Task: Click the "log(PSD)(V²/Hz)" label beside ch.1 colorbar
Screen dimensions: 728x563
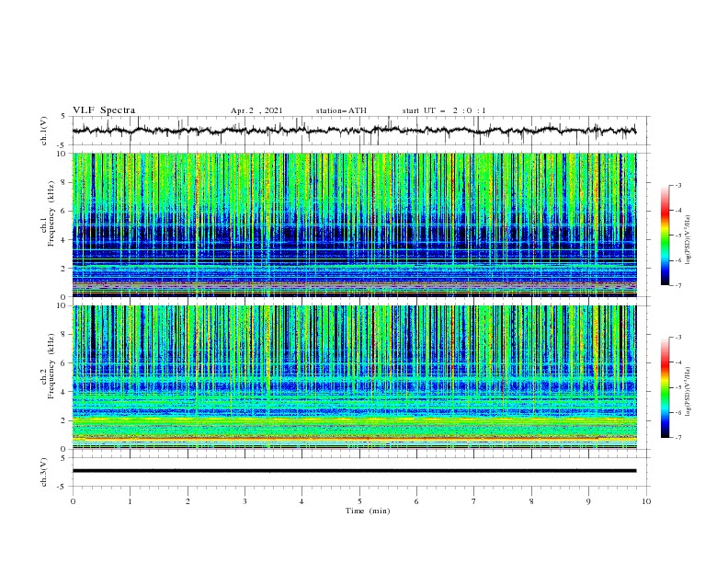Action: coord(688,240)
